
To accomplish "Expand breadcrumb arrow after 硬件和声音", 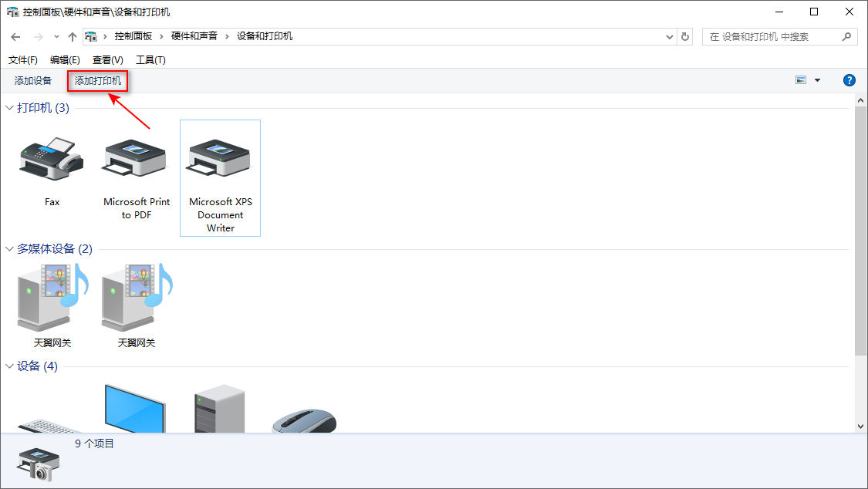I will [226, 36].
